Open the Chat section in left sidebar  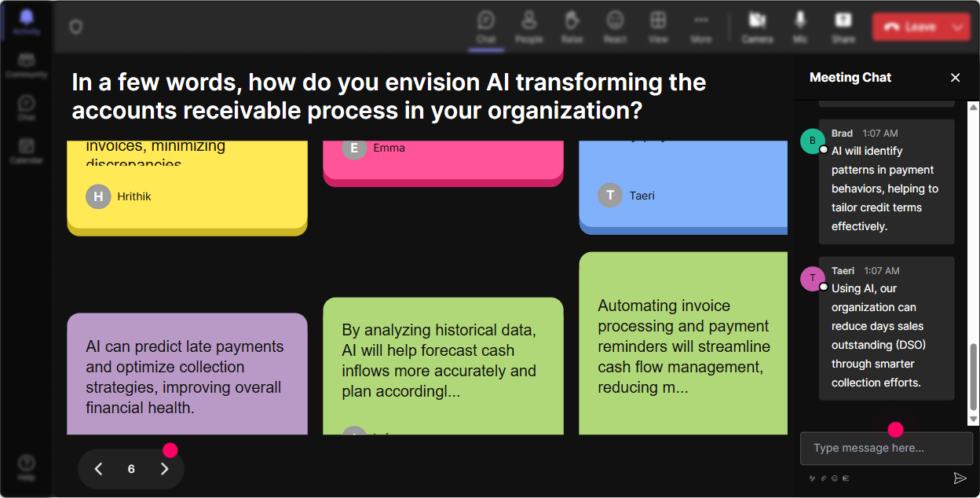click(x=26, y=108)
